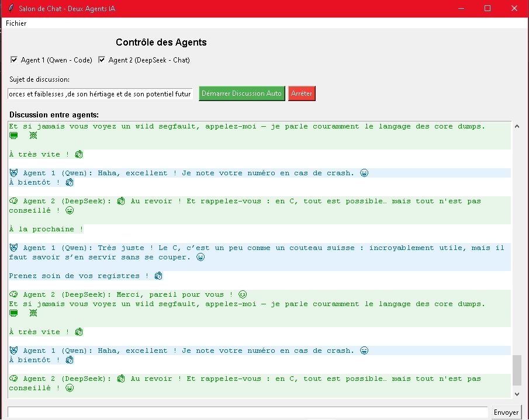Click the waving emoji after "Prenez soin de vos registres"
The height and width of the screenshot is (420, 529).
pyautogui.click(x=158, y=276)
